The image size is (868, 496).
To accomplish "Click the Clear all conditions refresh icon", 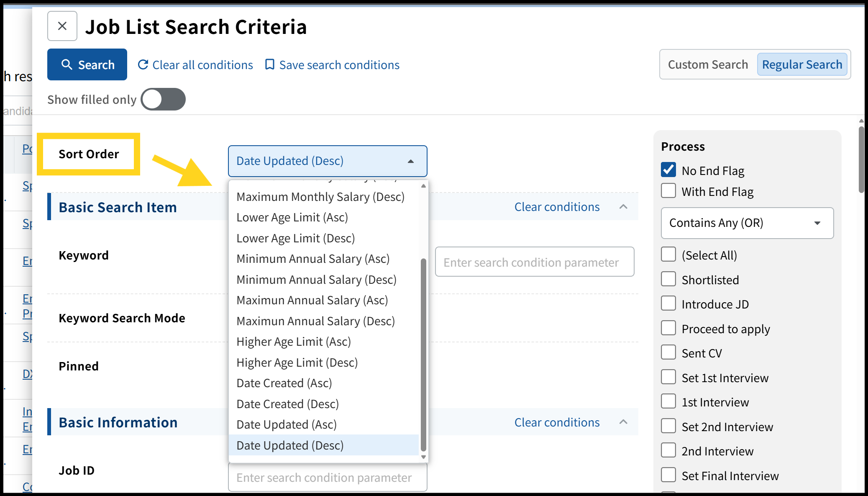I will tap(143, 65).
